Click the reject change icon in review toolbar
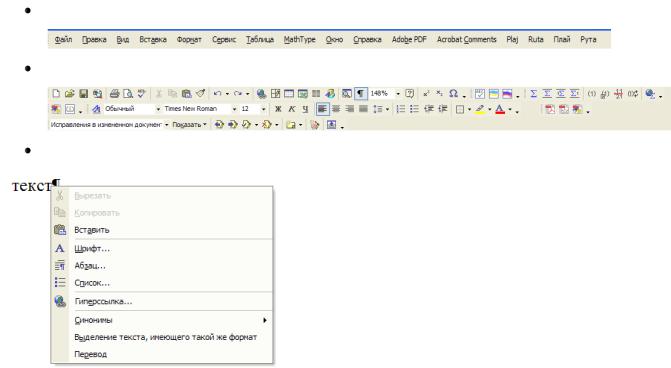 (x=267, y=125)
